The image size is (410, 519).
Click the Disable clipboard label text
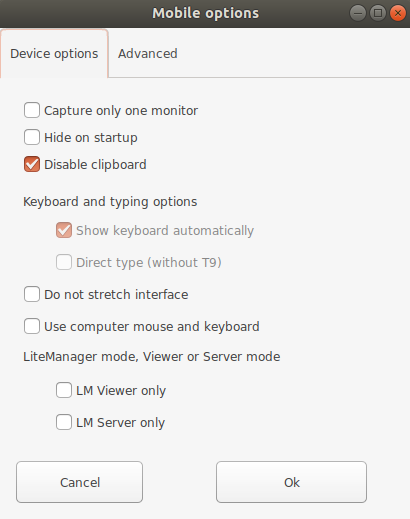95,165
